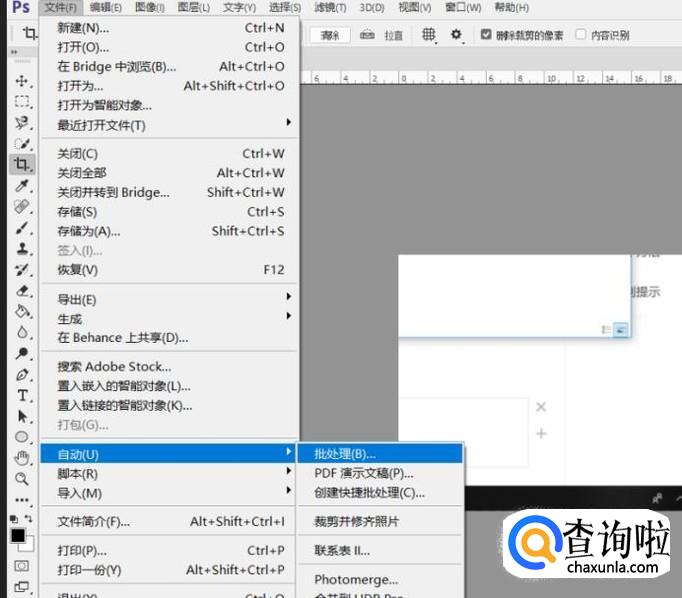This screenshot has width=682, height=598.
Task: Click the foreground color swatch
Action: [x=18, y=535]
